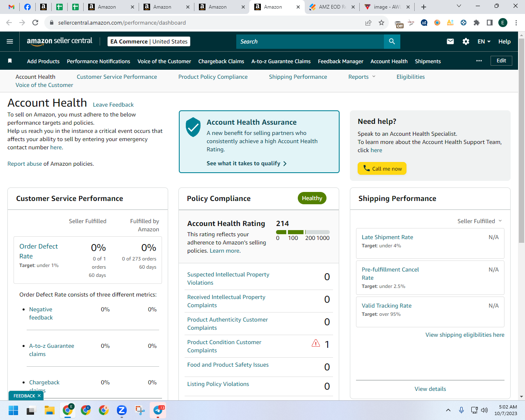Open Task View on the taskbar
The height and width of the screenshot is (420, 525).
coord(32,410)
